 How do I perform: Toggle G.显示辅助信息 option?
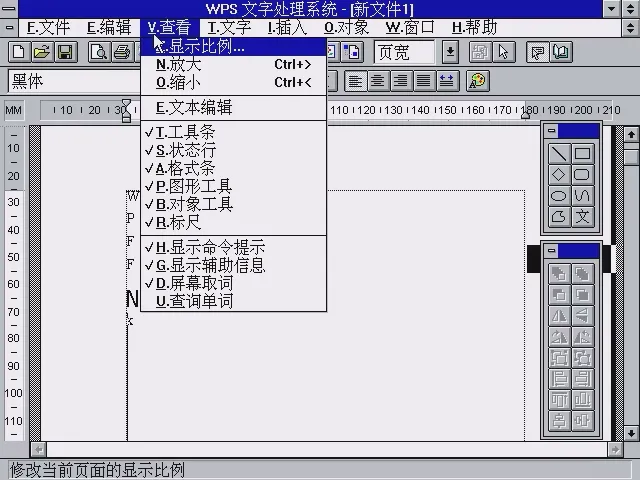[x=233, y=265]
